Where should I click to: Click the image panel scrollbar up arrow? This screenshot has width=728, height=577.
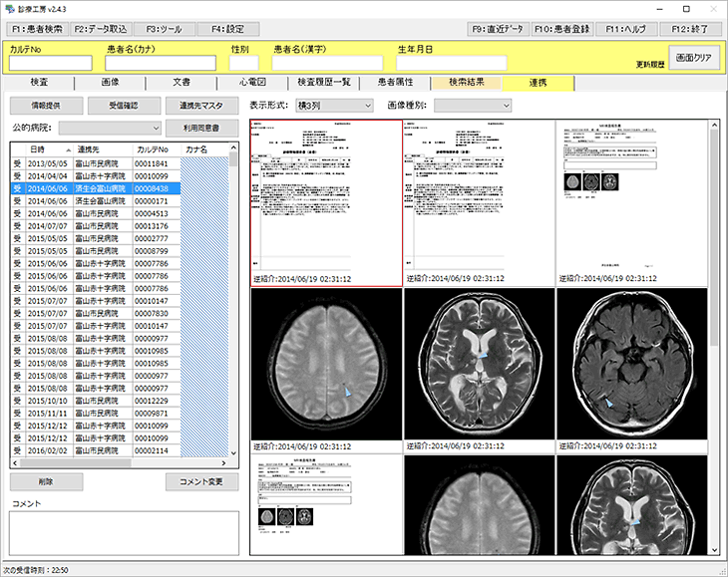pyautogui.click(x=714, y=125)
